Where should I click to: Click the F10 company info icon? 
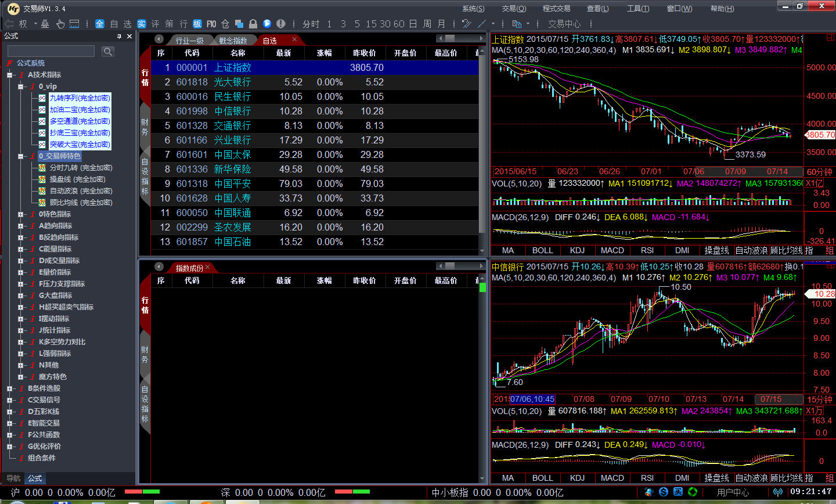tap(211, 24)
